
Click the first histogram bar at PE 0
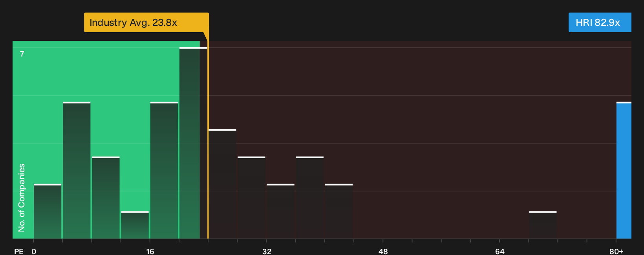point(48,211)
